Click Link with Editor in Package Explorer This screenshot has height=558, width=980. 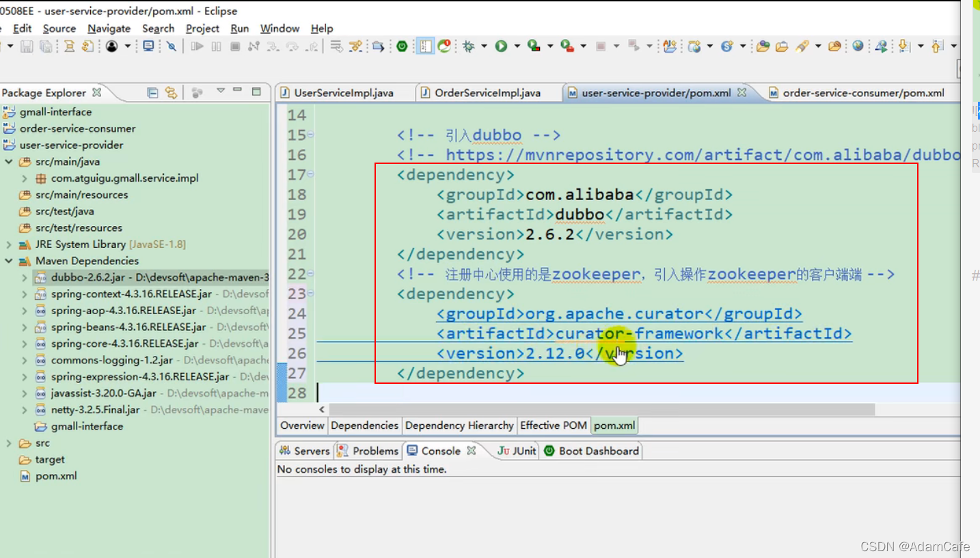pos(171,92)
